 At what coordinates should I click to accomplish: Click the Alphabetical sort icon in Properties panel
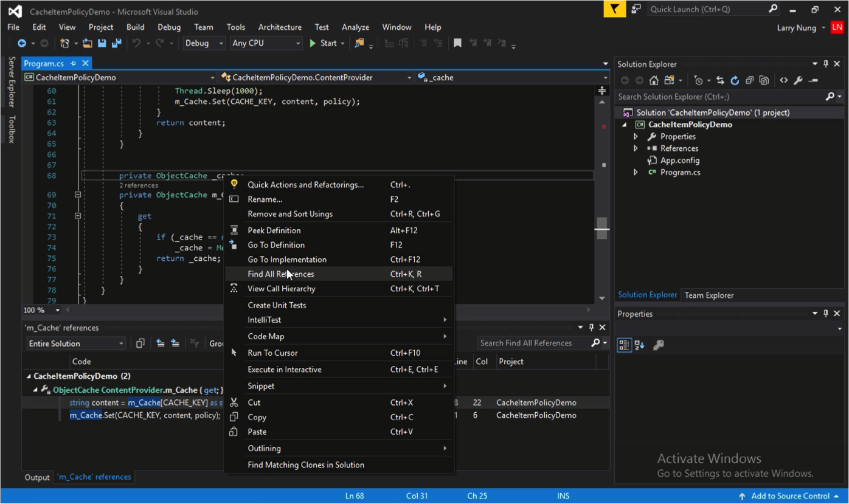coord(639,345)
